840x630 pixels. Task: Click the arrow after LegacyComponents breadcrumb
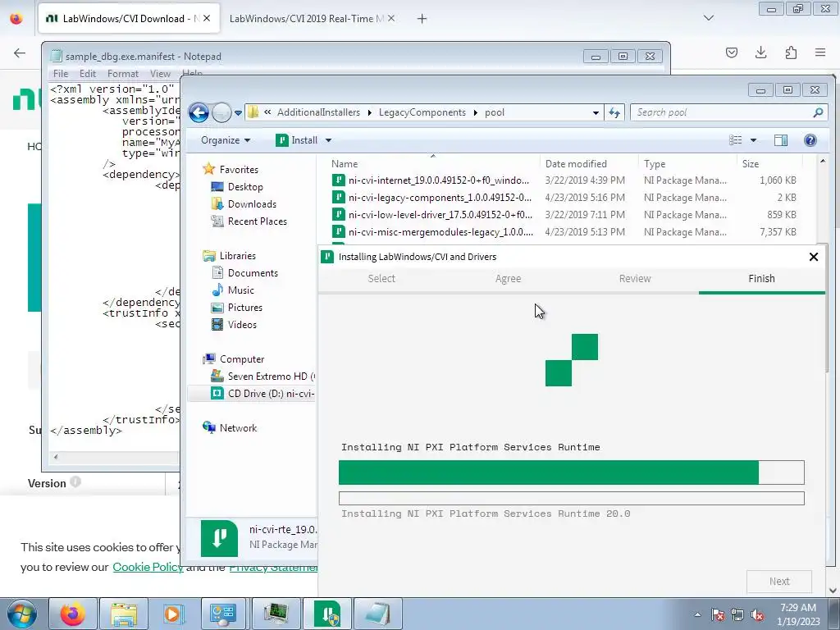tap(475, 112)
